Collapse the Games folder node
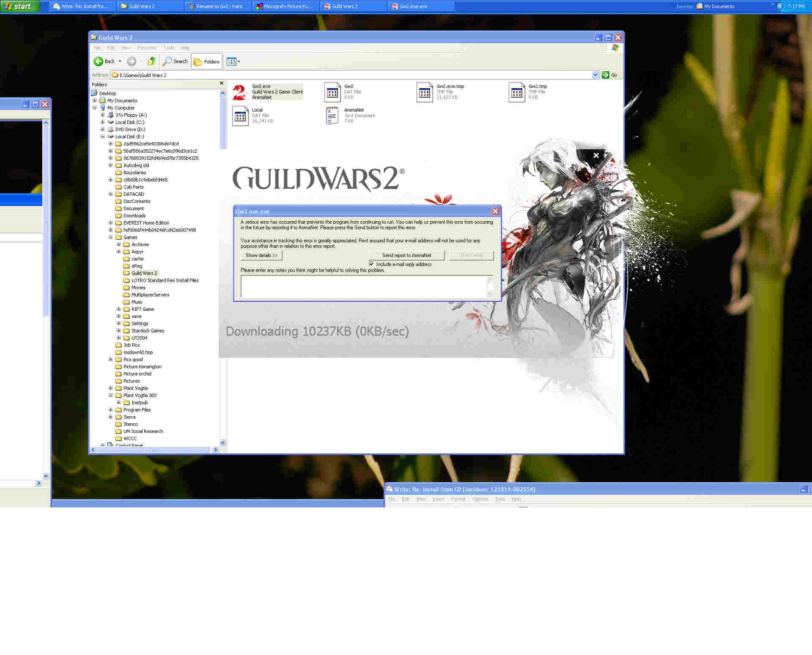 tap(111, 237)
